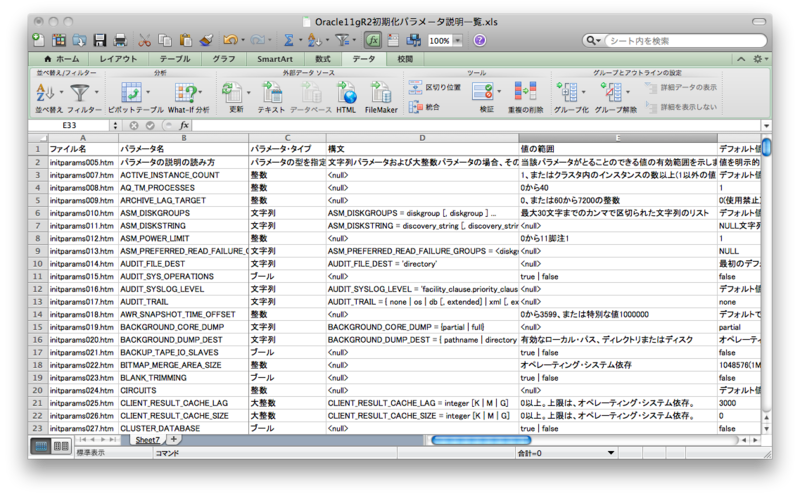Open グループ化 dropdown arrow

coord(584,92)
